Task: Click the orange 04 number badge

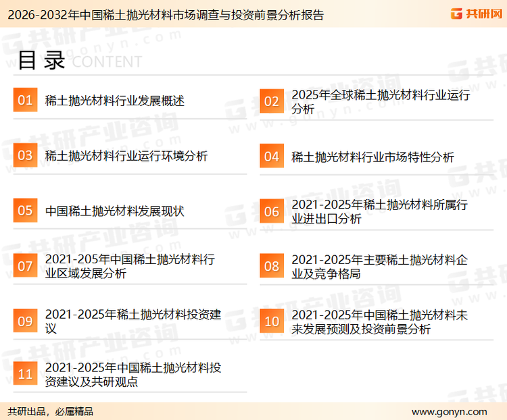Action: [272, 156]
